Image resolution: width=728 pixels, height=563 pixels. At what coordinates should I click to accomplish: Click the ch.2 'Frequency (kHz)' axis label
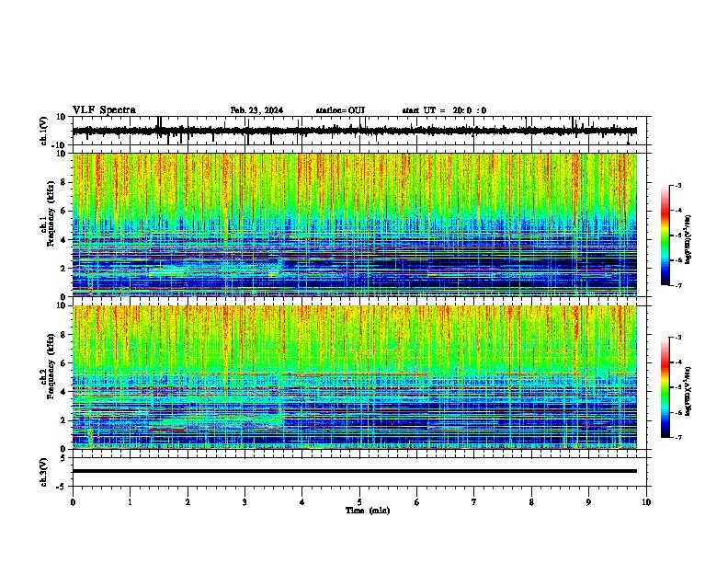(51, 366)
